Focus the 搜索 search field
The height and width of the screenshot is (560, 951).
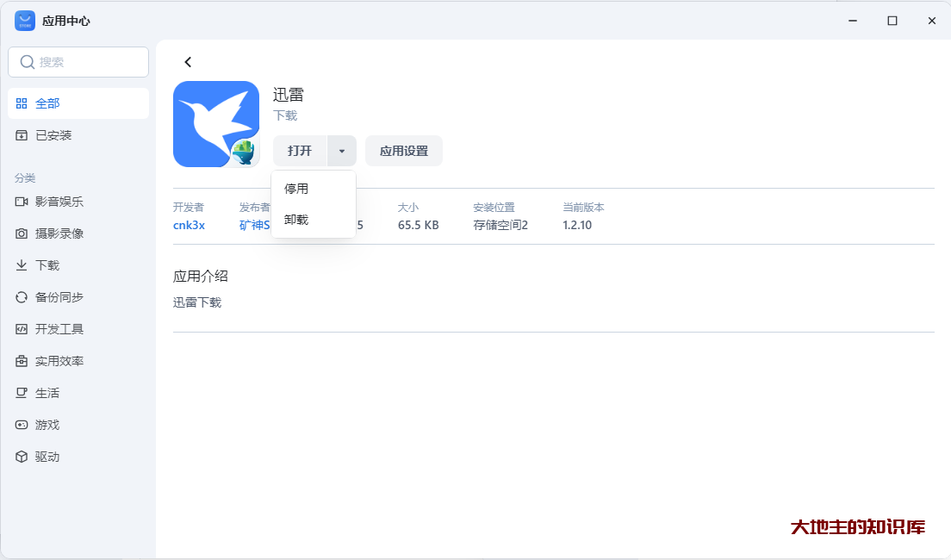(x=78, y=62)
